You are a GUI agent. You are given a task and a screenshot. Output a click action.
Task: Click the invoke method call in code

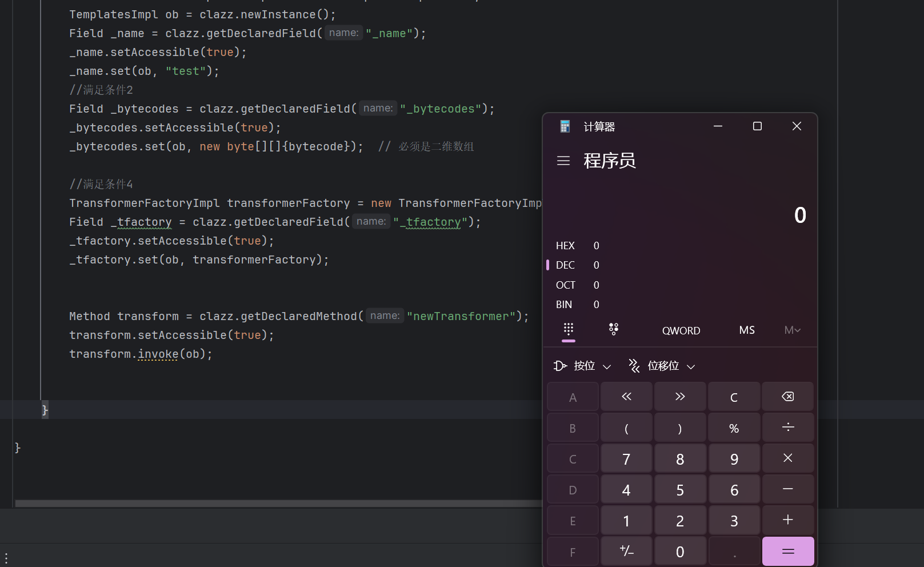pyautogui.click(x=158, y=354)
